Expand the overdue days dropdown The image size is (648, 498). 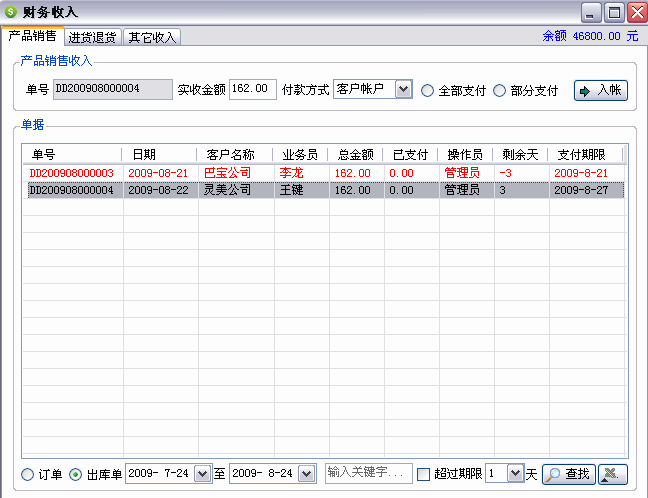point(515,473)
